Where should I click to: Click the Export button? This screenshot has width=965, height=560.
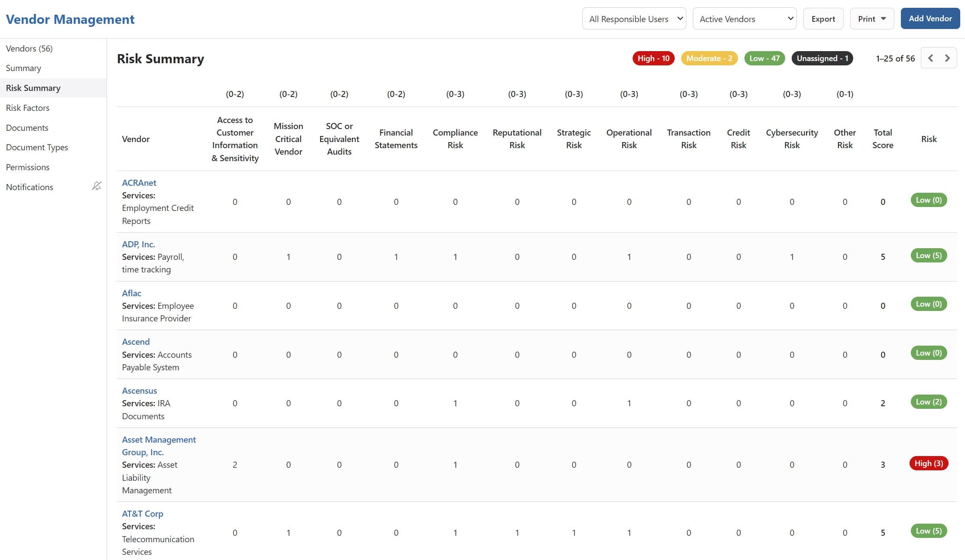tap(823, 19)
